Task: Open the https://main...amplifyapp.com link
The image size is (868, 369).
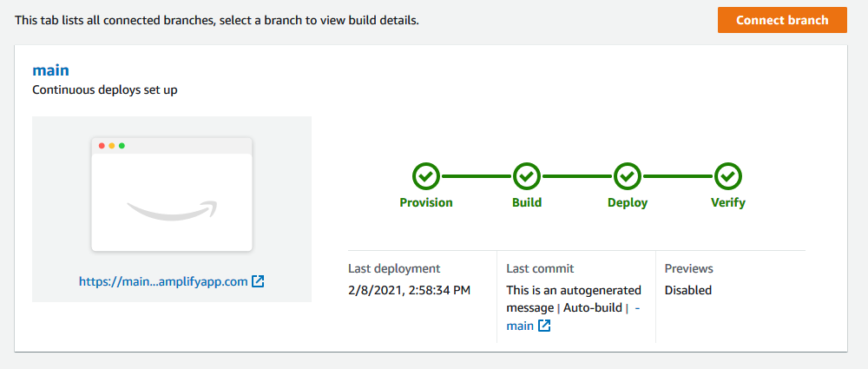Action: 163,281
